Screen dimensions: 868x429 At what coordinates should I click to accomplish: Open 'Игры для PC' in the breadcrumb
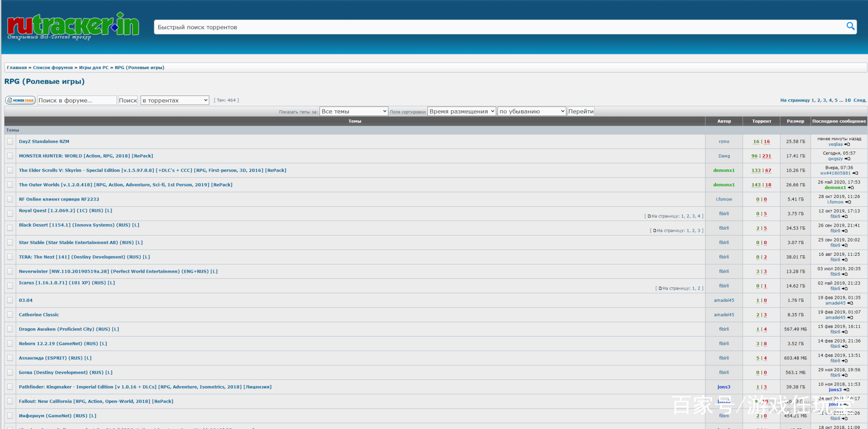(94, 68)
